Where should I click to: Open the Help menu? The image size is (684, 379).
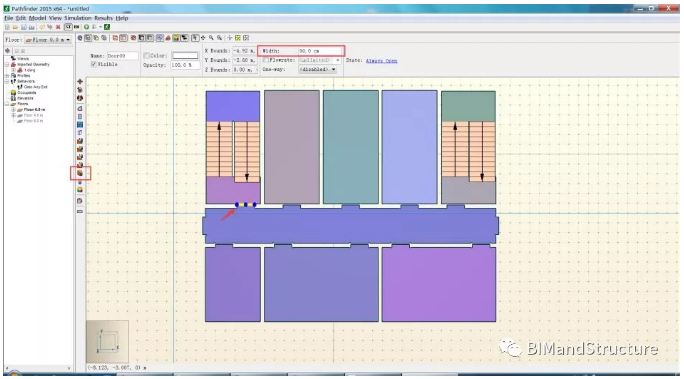click(122, 18)
